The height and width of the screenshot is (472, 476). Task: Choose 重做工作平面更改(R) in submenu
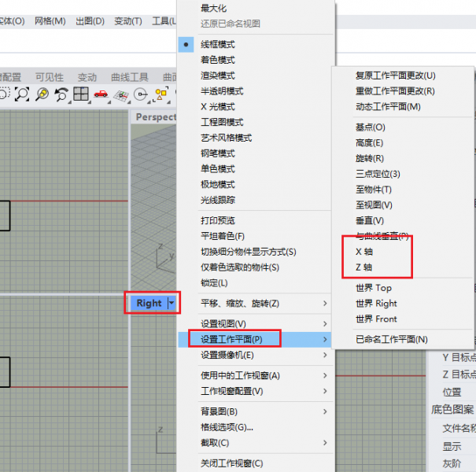point(395,91)
